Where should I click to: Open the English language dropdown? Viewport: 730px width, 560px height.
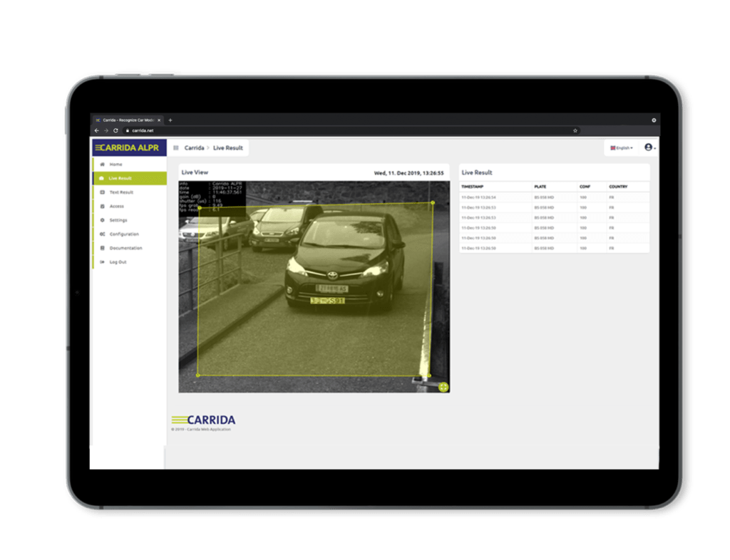[622, 148]
